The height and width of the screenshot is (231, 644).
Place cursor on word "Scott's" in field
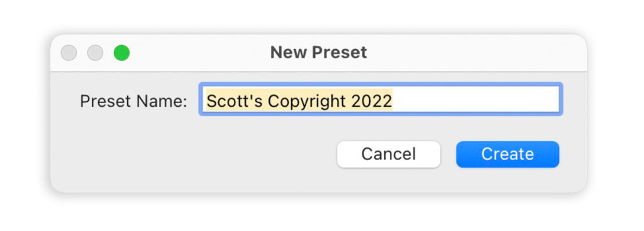[x=234, y=100]
